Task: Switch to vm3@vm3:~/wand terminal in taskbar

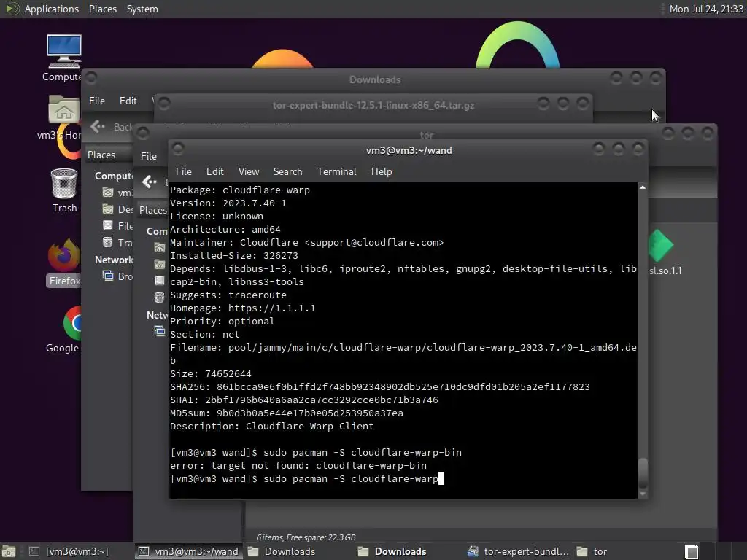Action: 189,551
